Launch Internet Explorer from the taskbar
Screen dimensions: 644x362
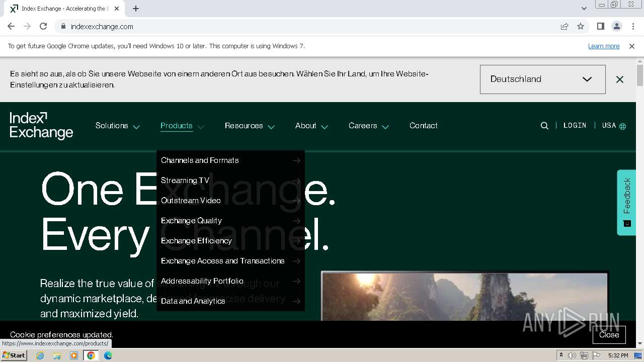40,355
